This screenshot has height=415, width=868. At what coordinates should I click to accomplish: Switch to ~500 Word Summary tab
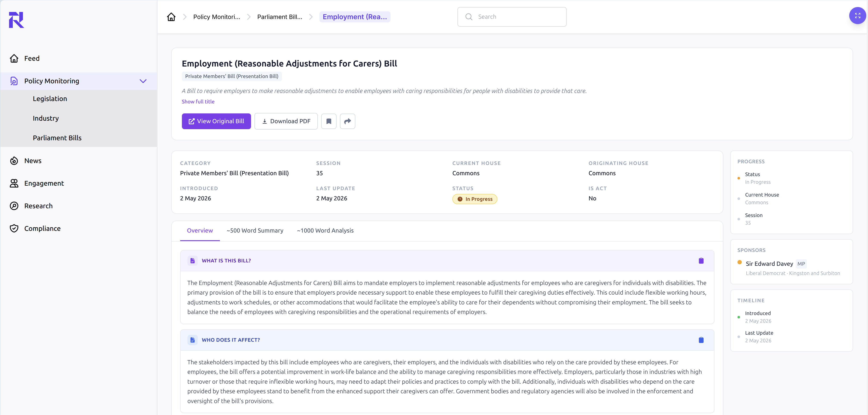255,230
